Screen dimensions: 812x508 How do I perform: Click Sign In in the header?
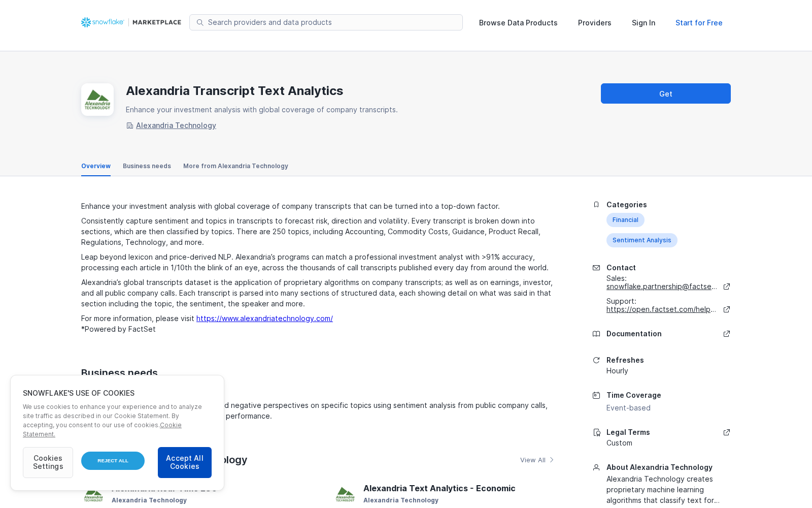tap(644, 23)
